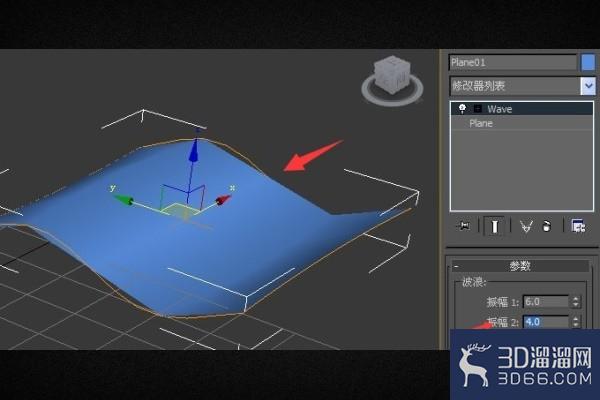Toggle Show End Result button

click(x=494, y=226)
